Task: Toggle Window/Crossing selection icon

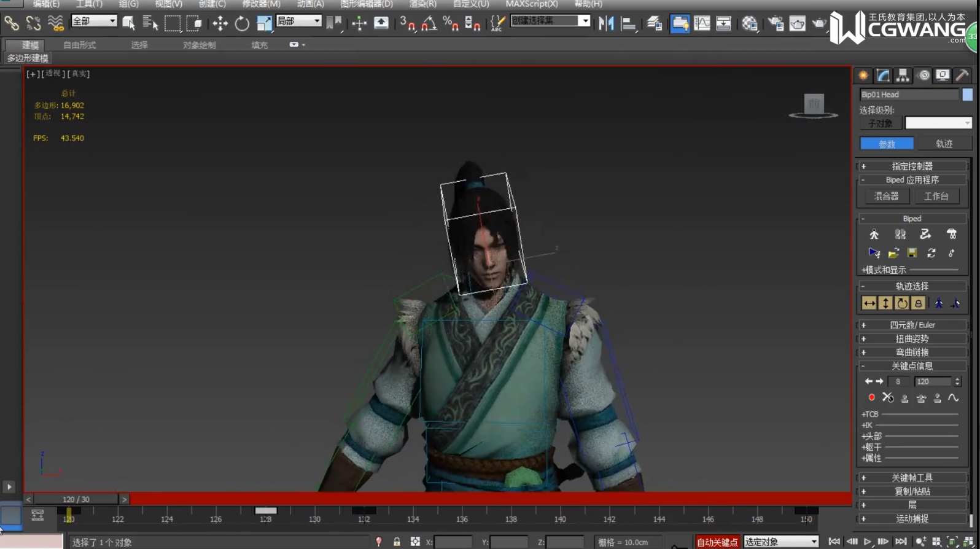Action: [x=194, y=23]
